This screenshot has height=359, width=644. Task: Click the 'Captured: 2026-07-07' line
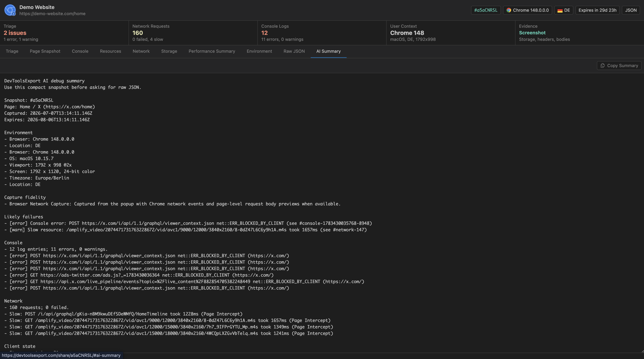coord(48,113)
